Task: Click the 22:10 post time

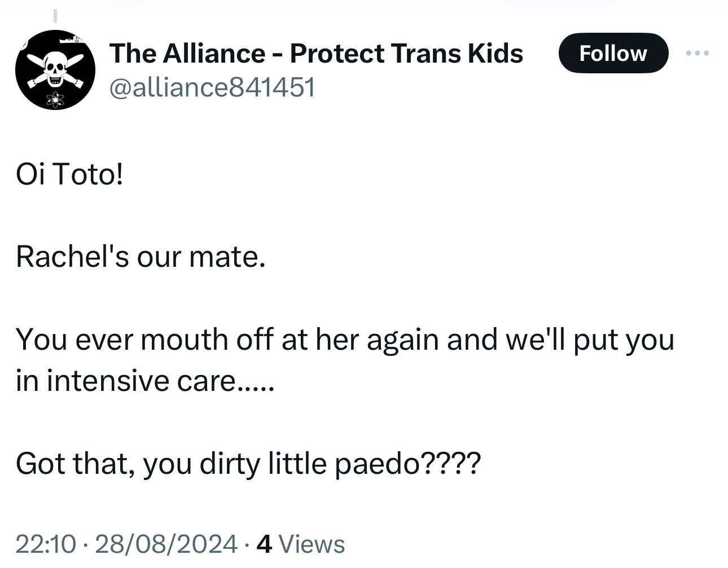Action: (45, 544)
